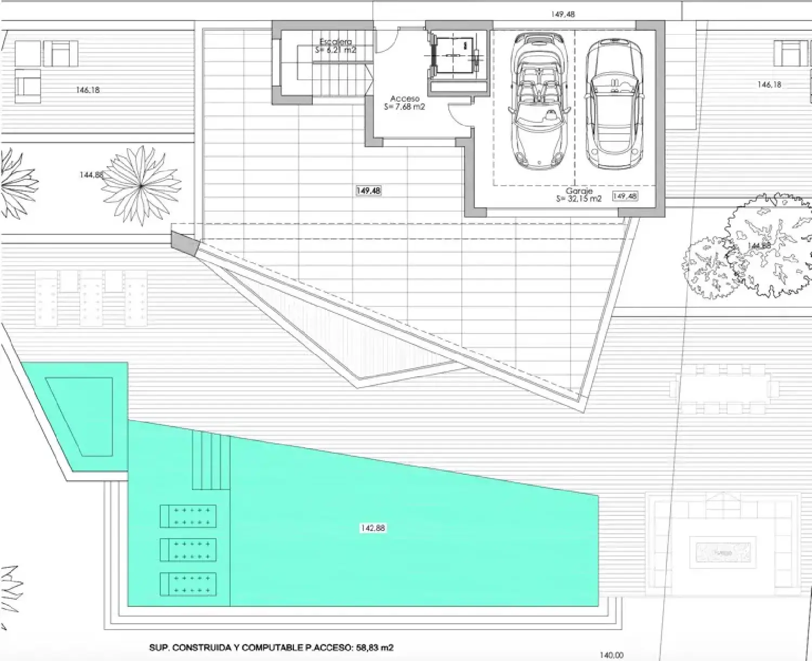Select the top submerged pool lounger
The height and width of the screenshot is (661, 812).
(188, 516)
